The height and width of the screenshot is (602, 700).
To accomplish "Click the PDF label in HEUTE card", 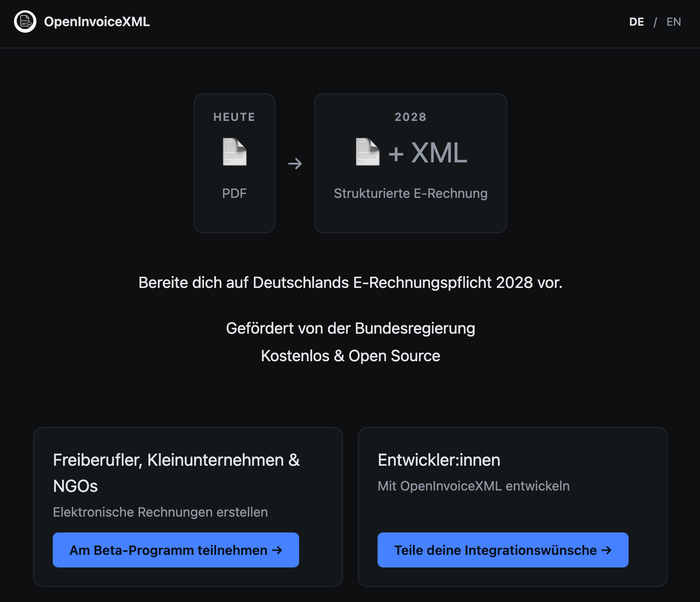I will pyautogui.click(x=234, y=193).
